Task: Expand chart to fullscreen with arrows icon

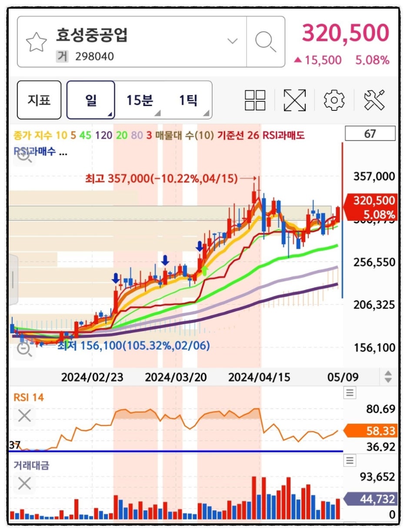Action: tap(294, 100)
